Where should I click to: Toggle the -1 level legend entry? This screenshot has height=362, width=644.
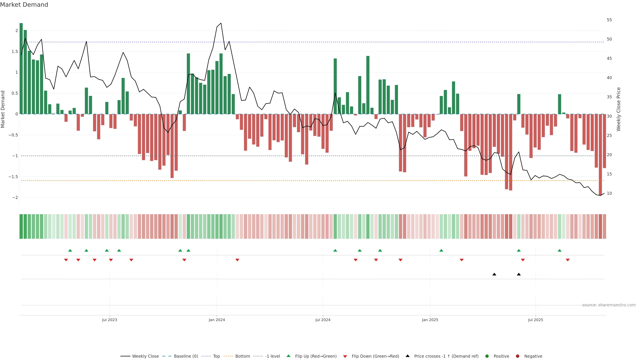[x=272, y=356]
